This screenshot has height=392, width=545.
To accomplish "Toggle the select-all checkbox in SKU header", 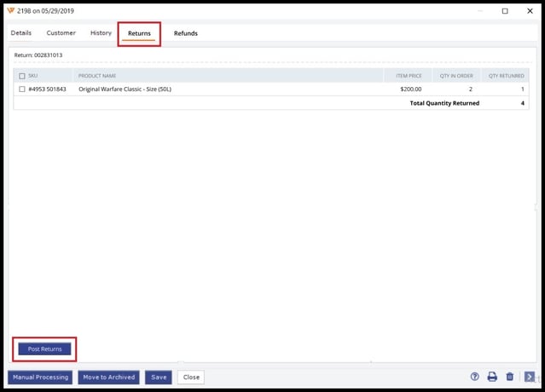I will pos(21,76).
